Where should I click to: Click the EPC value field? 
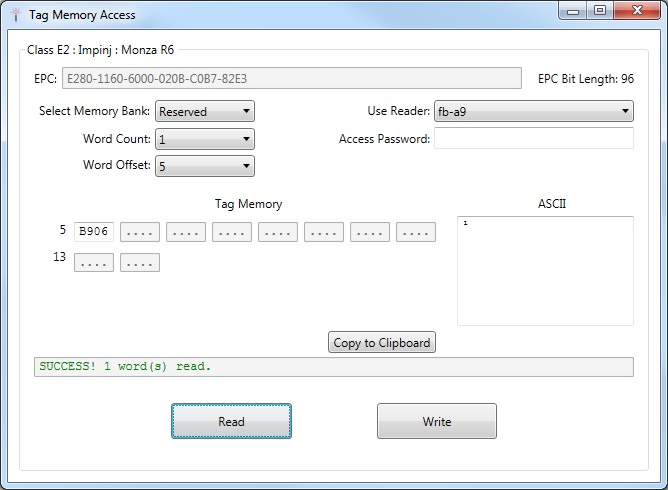(x=291, y=79)
